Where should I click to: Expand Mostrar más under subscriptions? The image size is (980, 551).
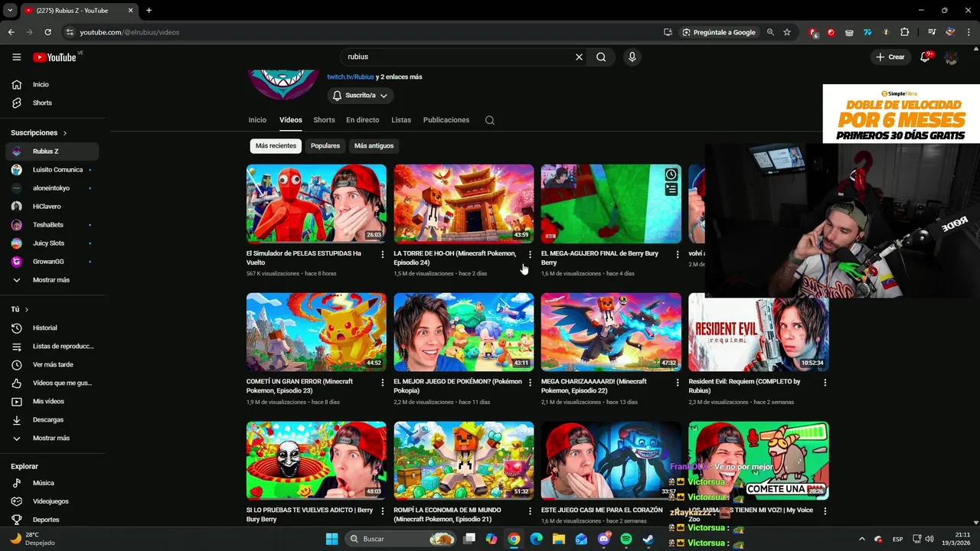click(51, 280)
